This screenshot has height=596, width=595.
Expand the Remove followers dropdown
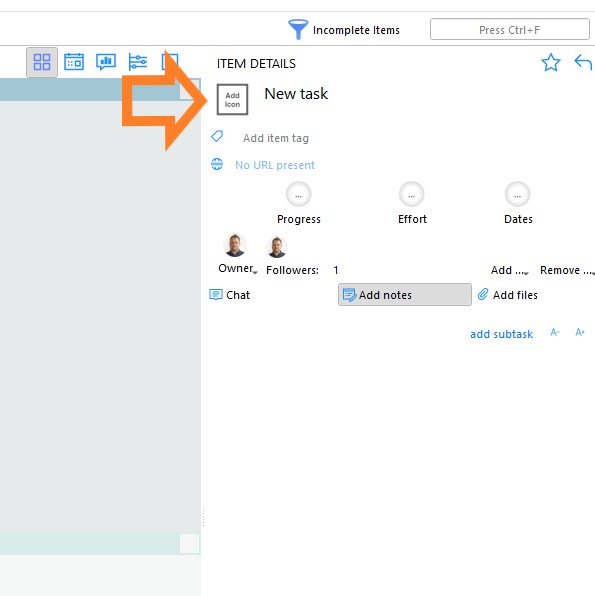coord(567,270)
